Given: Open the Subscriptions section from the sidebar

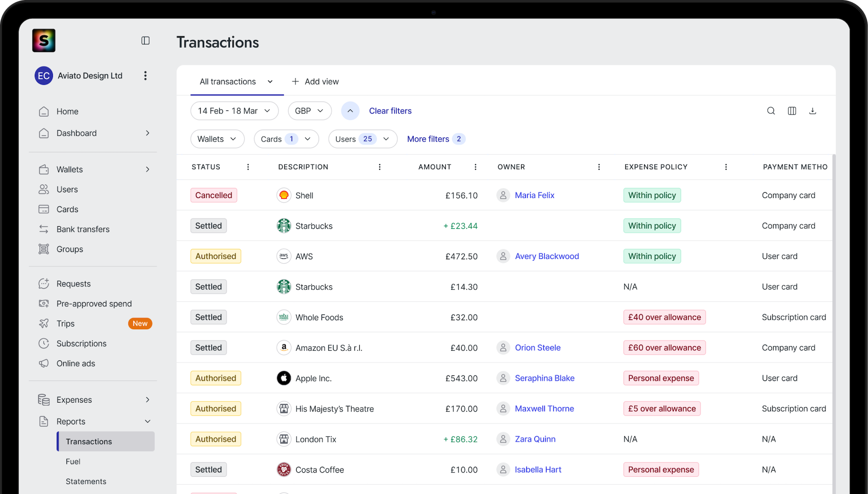Looking at the screenshot, I should [x=81, y=343].
